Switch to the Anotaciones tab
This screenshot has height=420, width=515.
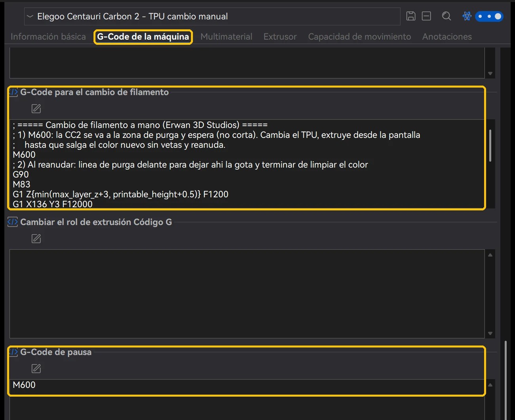[447, 37]
